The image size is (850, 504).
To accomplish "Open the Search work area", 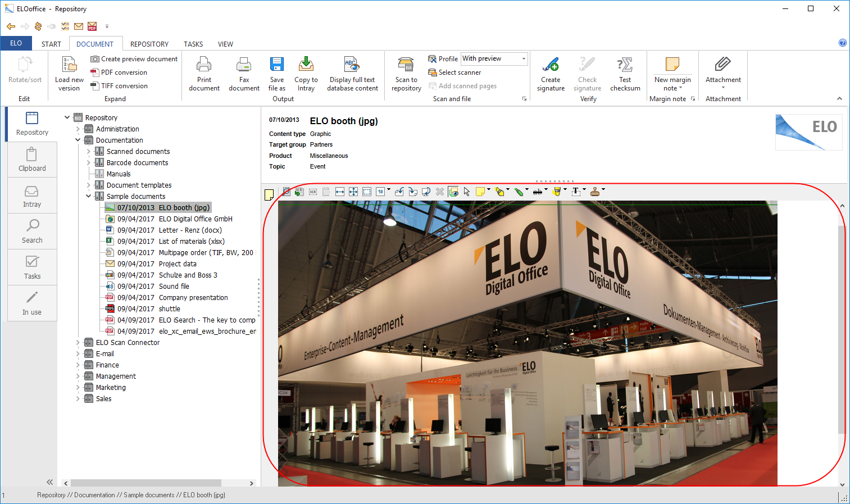I will point(32,231).
